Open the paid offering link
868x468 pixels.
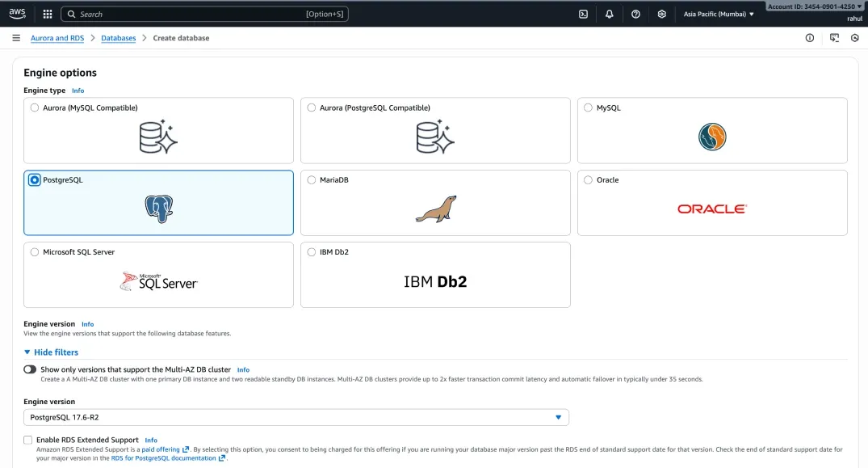161,449
